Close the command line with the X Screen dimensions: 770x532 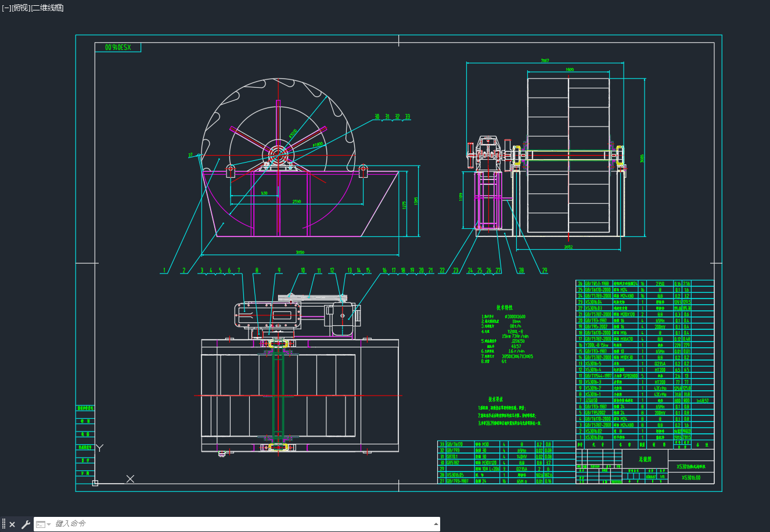12,524
